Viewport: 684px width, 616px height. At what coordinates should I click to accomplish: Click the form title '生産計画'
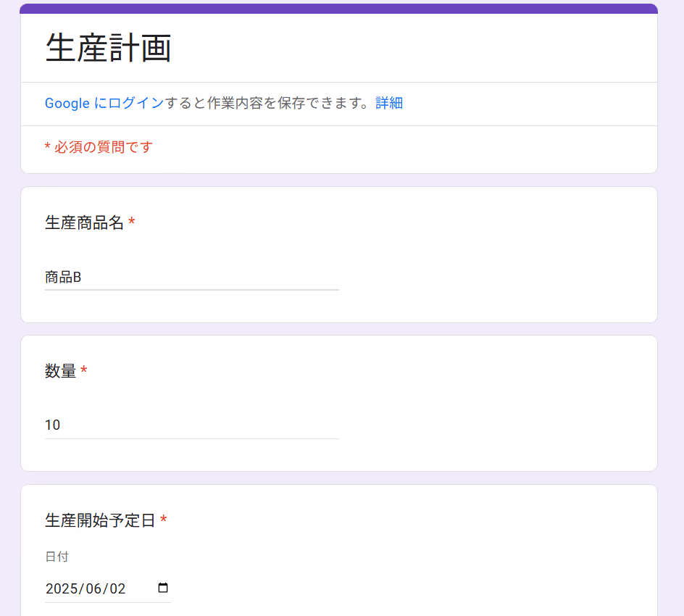click(x=108, y=48)
